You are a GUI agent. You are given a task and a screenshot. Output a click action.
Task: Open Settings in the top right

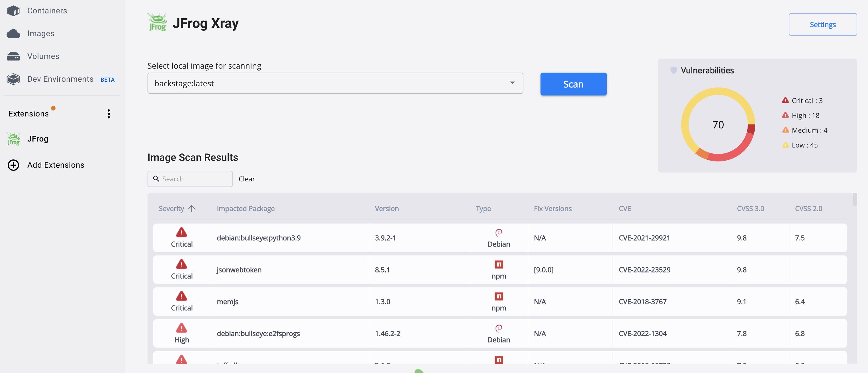click(822, 24)
